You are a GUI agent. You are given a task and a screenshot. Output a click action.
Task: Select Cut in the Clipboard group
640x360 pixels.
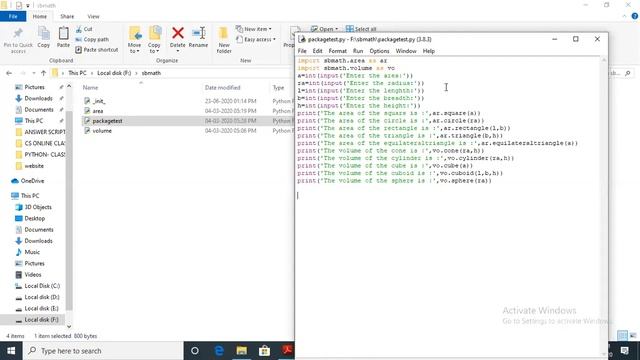(x=84, y=29)
